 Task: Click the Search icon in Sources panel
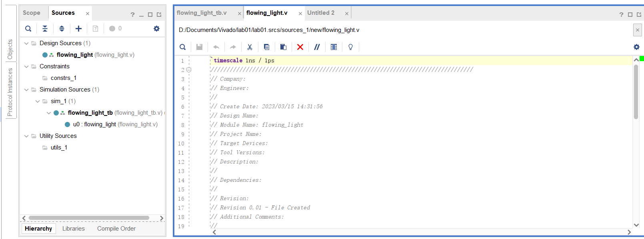click(x=28, y=28)
